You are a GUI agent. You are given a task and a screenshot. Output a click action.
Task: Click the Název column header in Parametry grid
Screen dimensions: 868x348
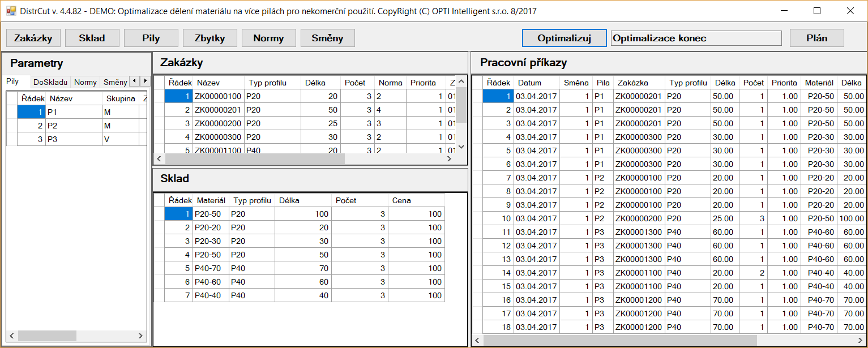[x=74, y=98]
